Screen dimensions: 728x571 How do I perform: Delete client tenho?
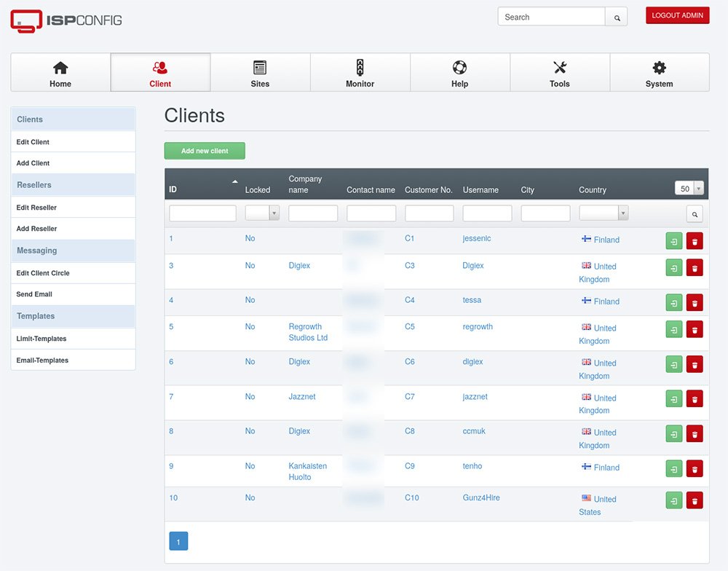tap(695, 469)
